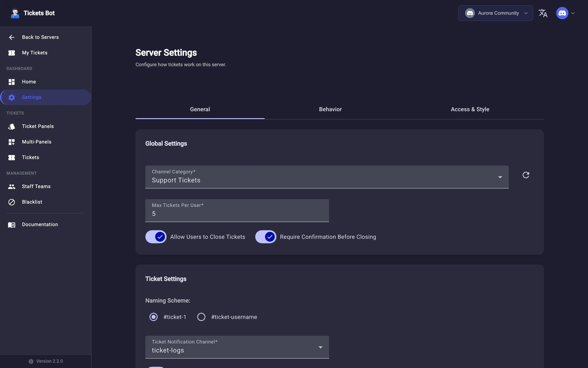The width and height of the screenshot is (588, 368).
Task: Click the Staff Teams people icon
Action: point(11,186)
